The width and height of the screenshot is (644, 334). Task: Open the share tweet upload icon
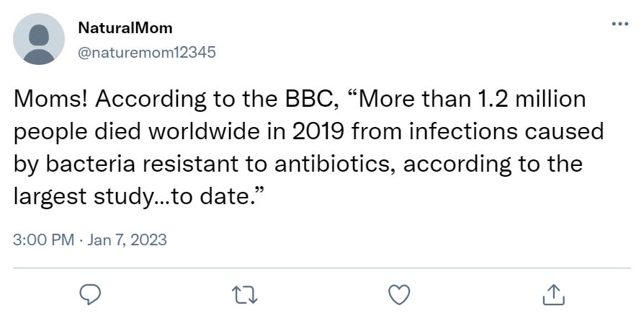(x=554, y=294)
